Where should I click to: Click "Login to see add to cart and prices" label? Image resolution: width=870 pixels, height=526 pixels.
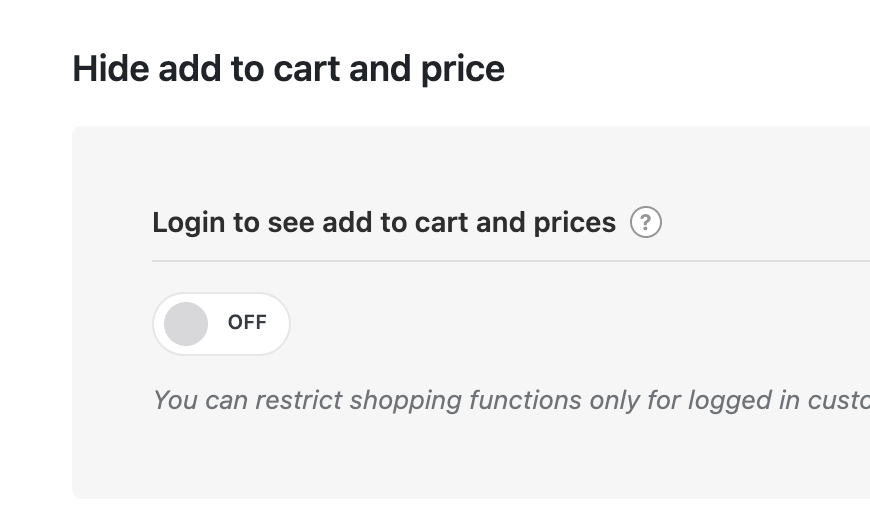click(383, 222)
